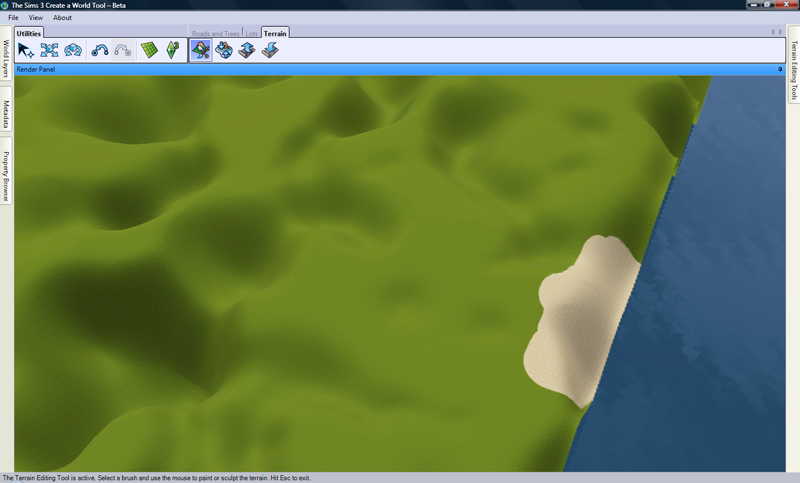The width and height of the screenshot is (800, 483).
Task: Open the View menu
Action: click(x=36, y=17)
